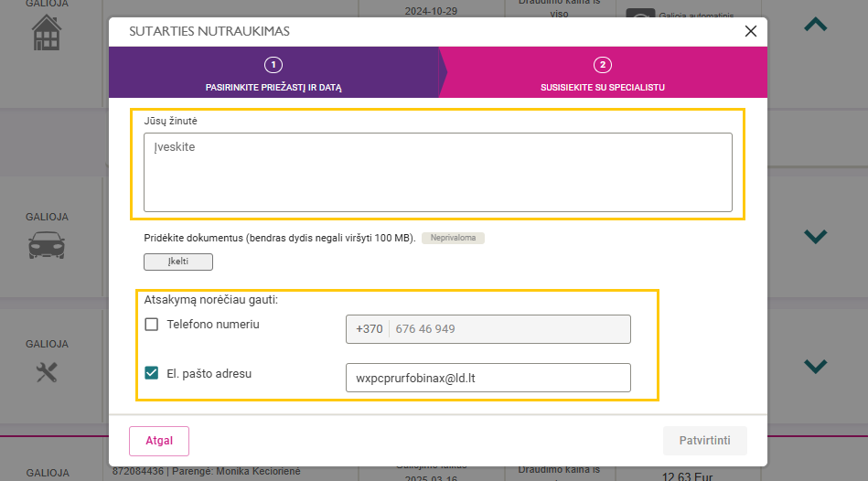
Task: Click the car icon in background list
Action: point(47,245)
